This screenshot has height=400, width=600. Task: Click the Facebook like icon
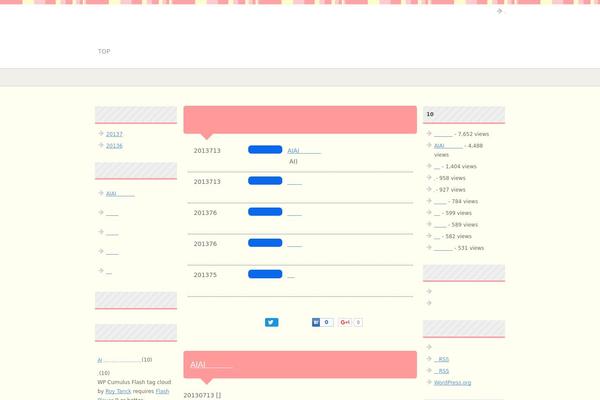316,322
